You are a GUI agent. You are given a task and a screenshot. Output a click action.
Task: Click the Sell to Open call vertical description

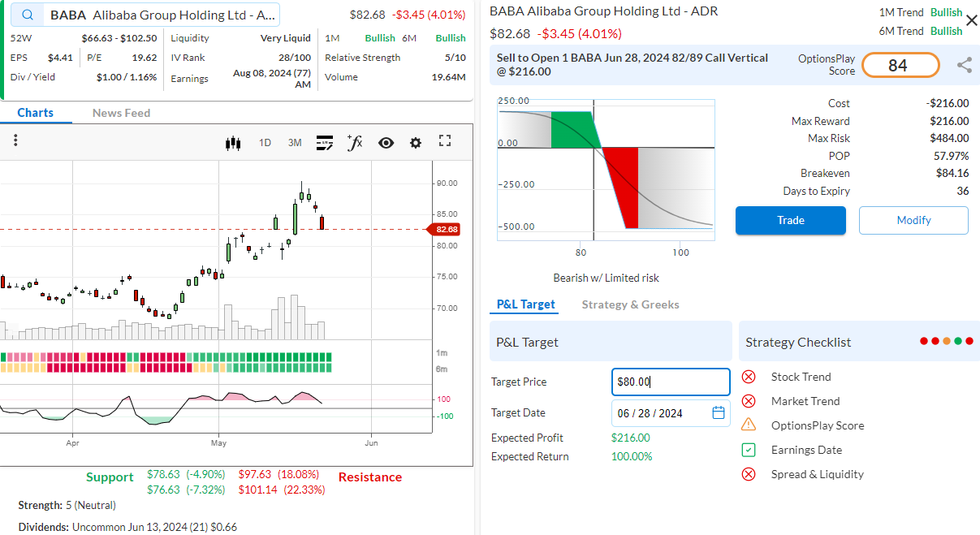pos(632,65)
